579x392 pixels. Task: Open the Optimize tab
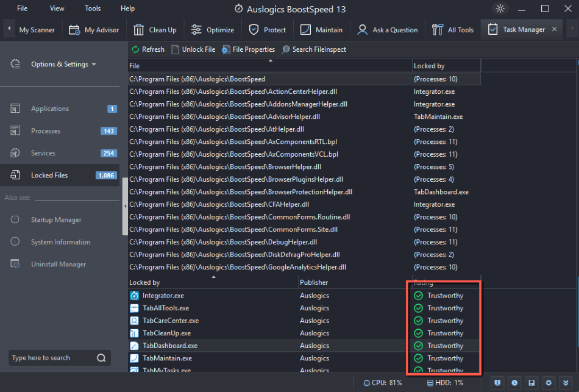[x=212, y=30]
